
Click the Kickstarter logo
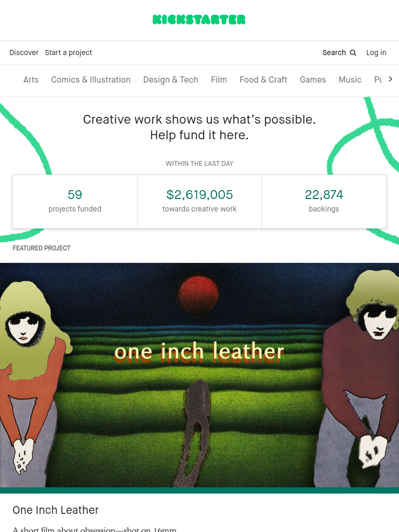pyautogui.click(x=199, y=20)
